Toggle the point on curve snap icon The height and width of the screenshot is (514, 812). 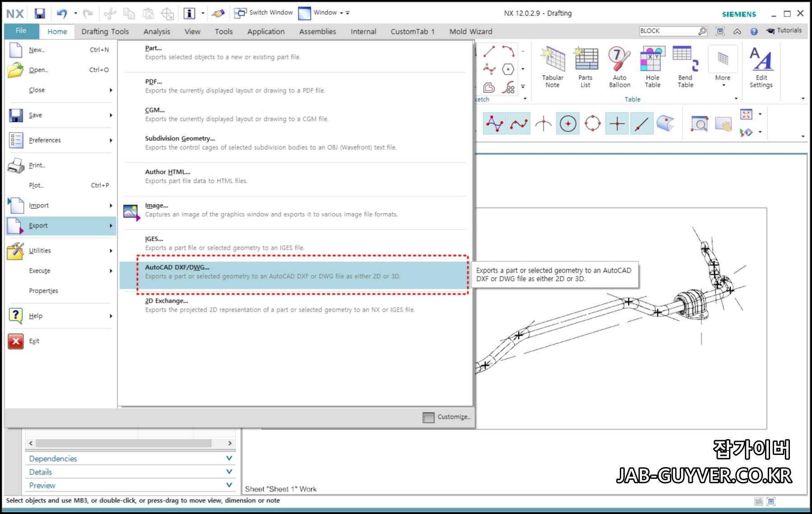coord(642,124)
